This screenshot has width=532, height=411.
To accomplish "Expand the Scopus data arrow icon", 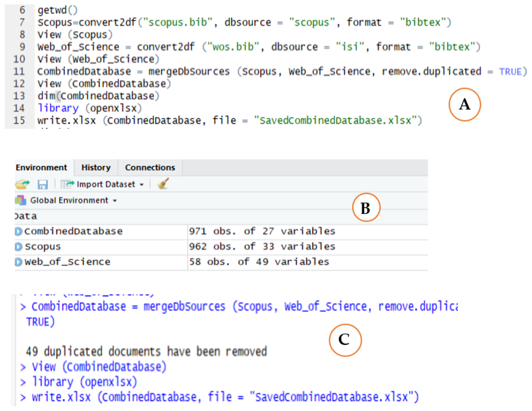I will click(x=18, y=247).
